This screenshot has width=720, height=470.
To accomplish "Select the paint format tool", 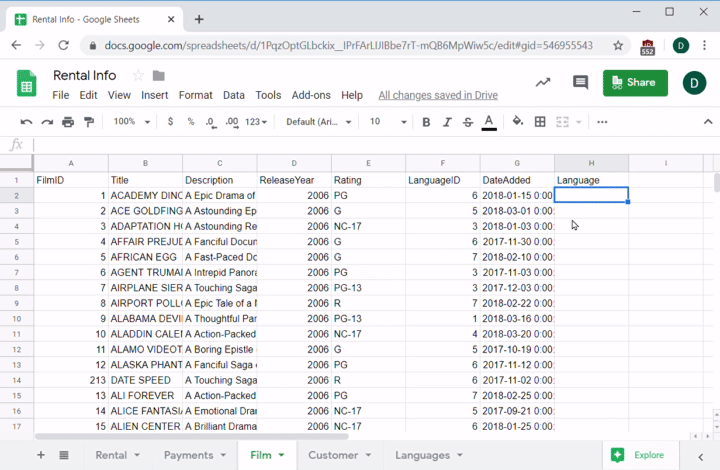I will pos(89,122).
